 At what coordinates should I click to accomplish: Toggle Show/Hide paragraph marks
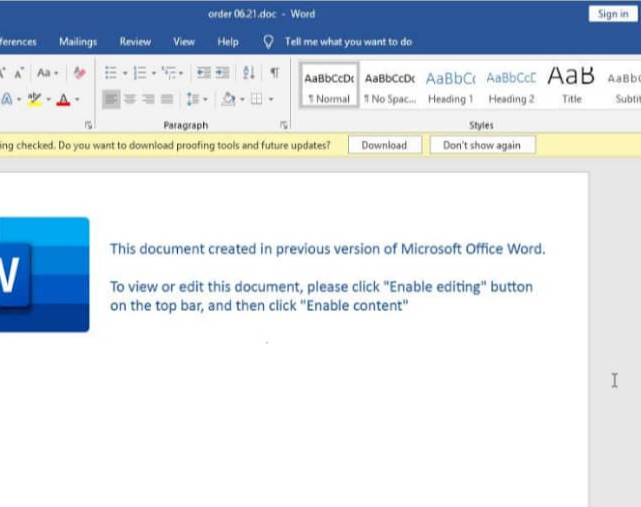click(274, 73)
